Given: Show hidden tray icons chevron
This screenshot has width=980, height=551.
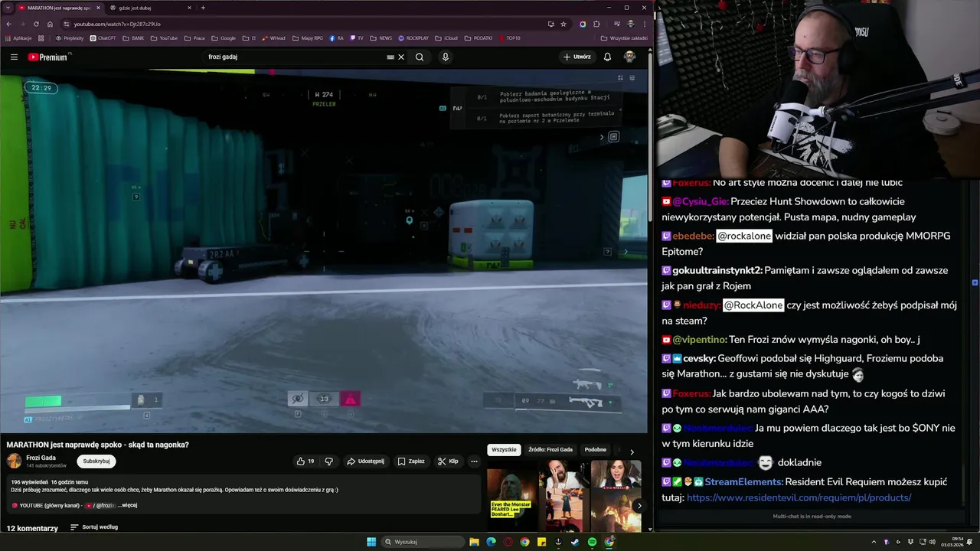Looking at the screenshot, I should tap(874, 542).
